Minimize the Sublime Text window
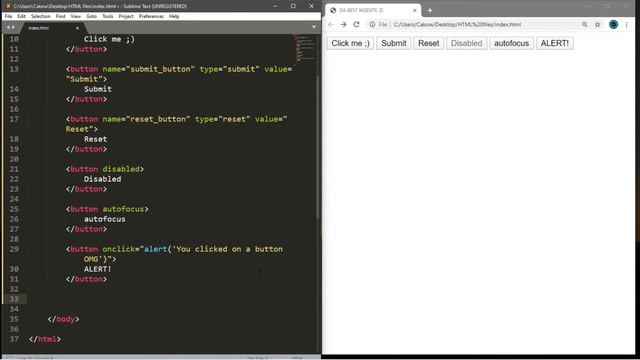Screen dimensions: 640x360 coord(275,6)
